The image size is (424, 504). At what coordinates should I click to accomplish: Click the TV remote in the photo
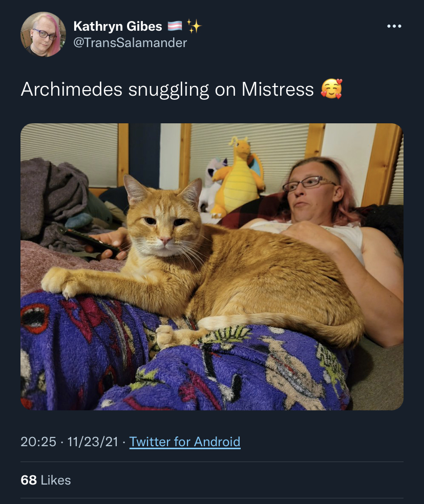pyautogui.click(x=88, y=242)
